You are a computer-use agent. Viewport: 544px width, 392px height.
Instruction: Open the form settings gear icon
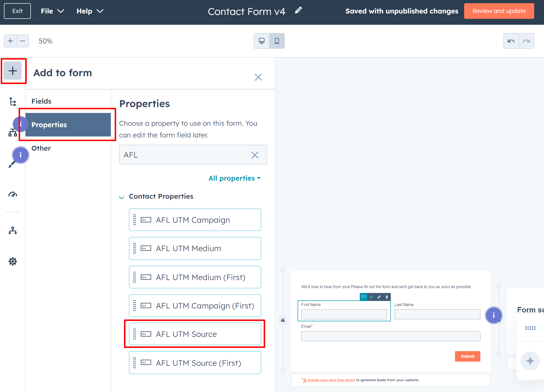[x=13, y=261]
